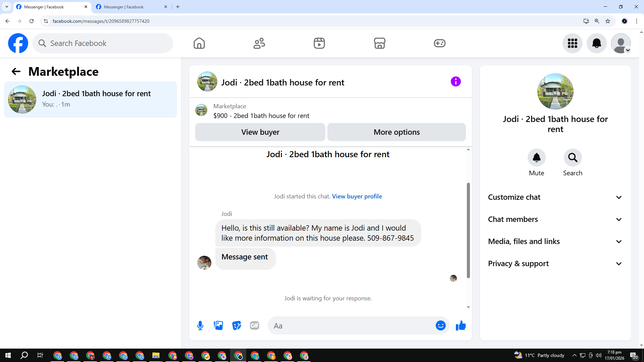Click the voice clip microphone icon
This screenshot has width=644, height=362.
[200, 325]
